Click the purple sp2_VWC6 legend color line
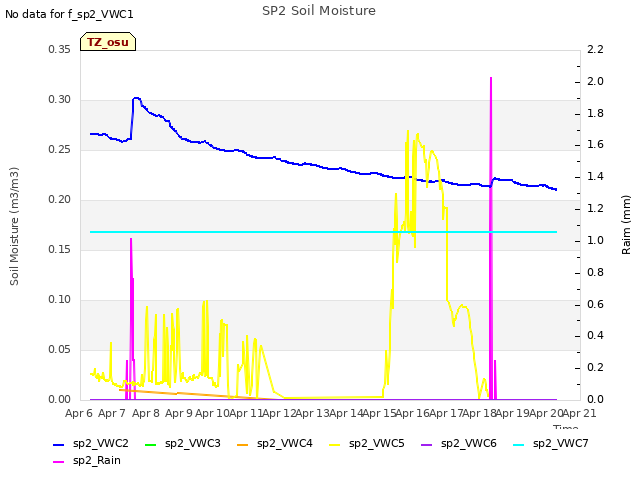The width and height of the screenshot is (640, 480). point(427,444)
